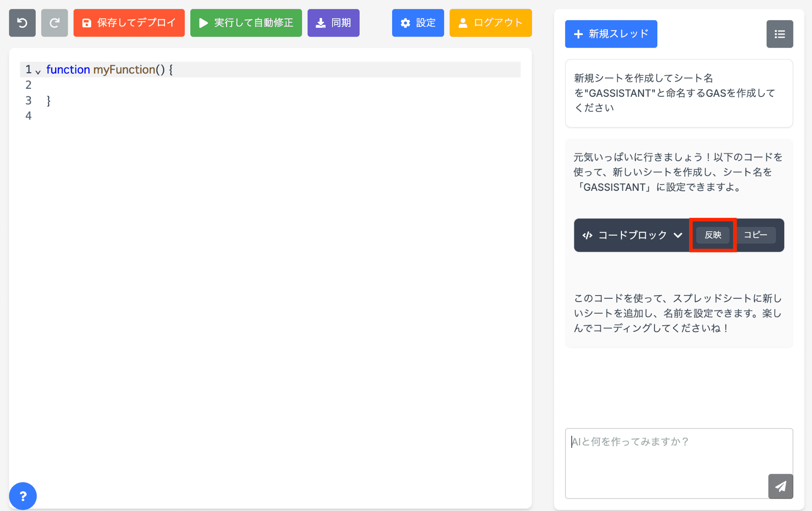This screenshot has width=812, height=511.
Task: Send message with paper plane icon
Action: [x=781, y=486]
